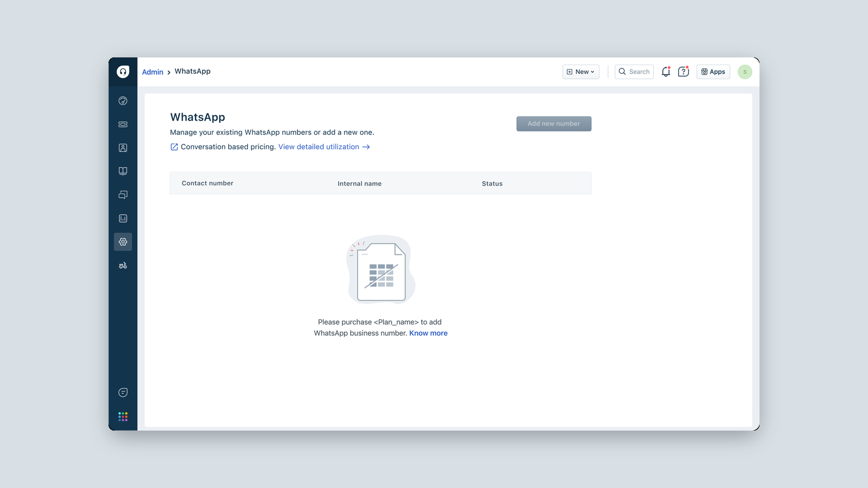Open the Forums conversations icon in sidebar
Viewport: 868px width, 488px height.
click(123, 195)
